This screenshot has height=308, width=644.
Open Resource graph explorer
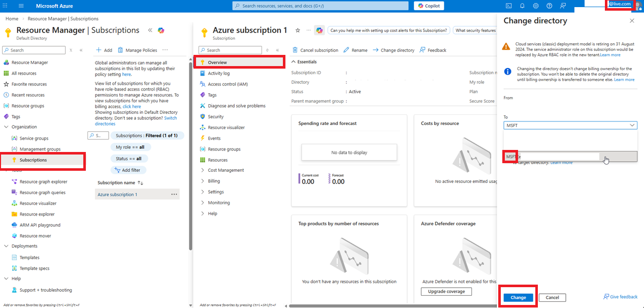pos(43,181)
